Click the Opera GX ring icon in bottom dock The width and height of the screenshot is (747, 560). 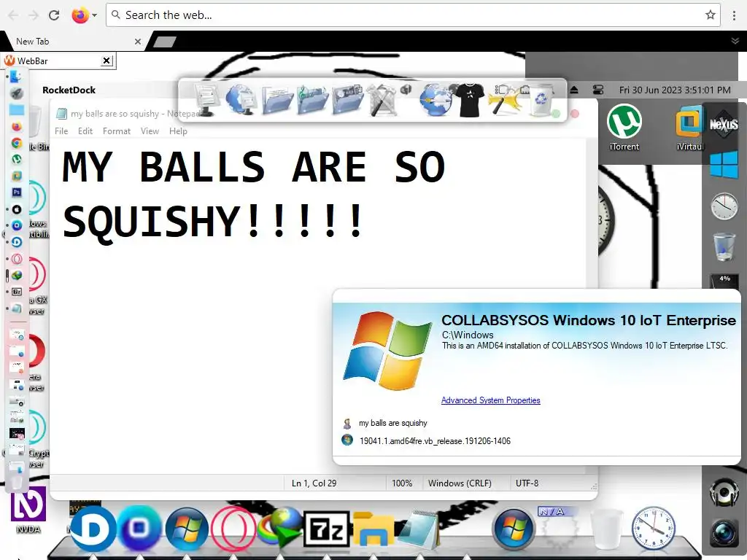233,529
